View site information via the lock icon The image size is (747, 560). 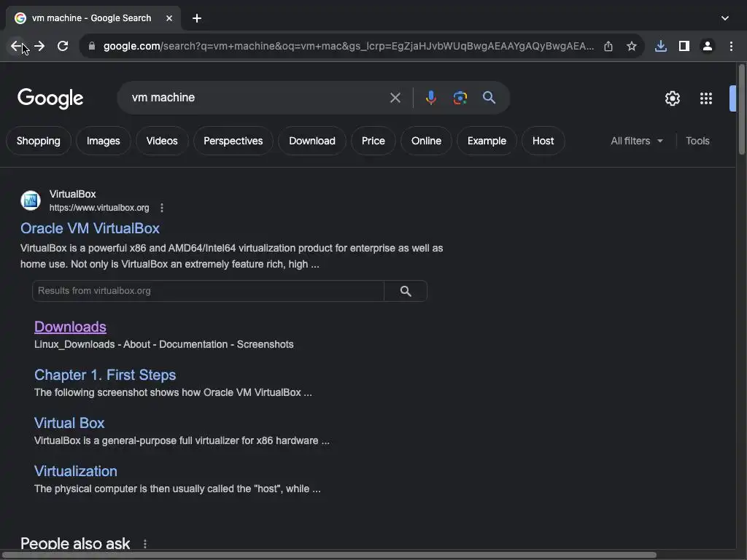coord(92,46)
